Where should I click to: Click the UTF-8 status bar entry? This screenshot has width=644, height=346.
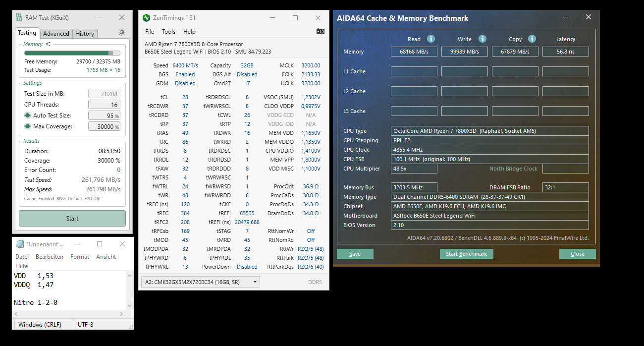pyautogui.click(x=85, y=325)
